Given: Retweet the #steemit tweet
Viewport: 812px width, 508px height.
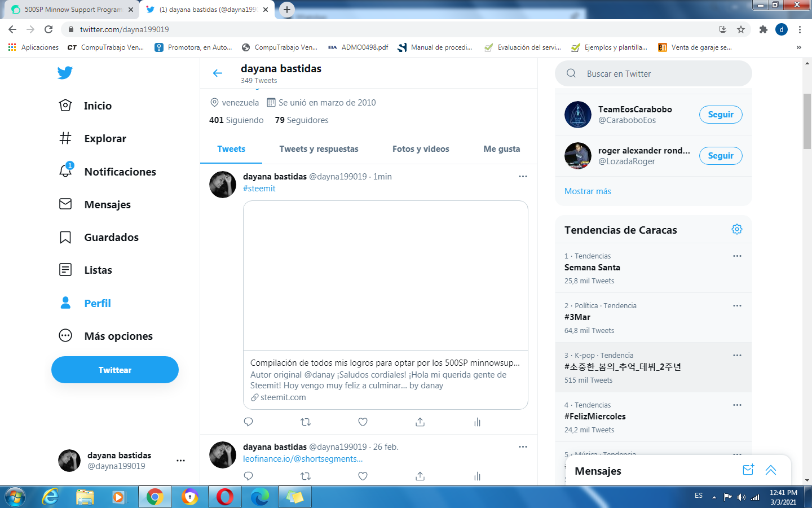Looking at the screenshot, I should 306,422.
